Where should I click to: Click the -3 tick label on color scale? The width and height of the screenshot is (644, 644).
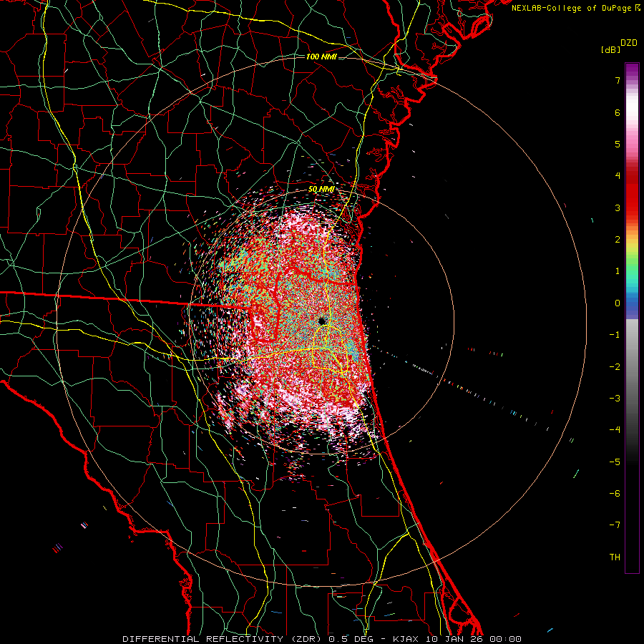click(x=615, y=398)
